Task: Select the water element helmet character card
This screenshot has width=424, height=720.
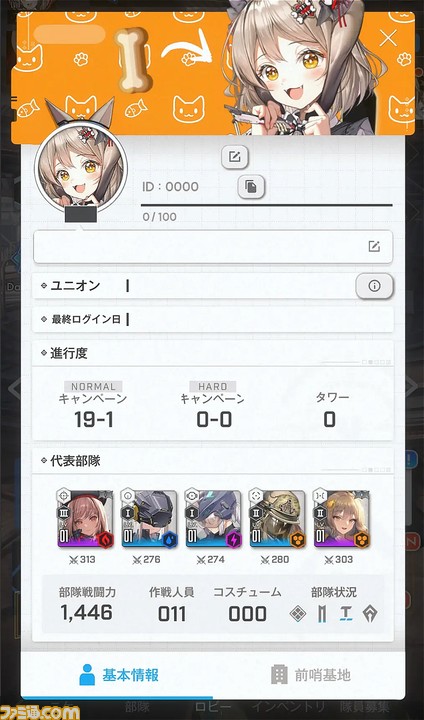Action: tap(149, 519)
